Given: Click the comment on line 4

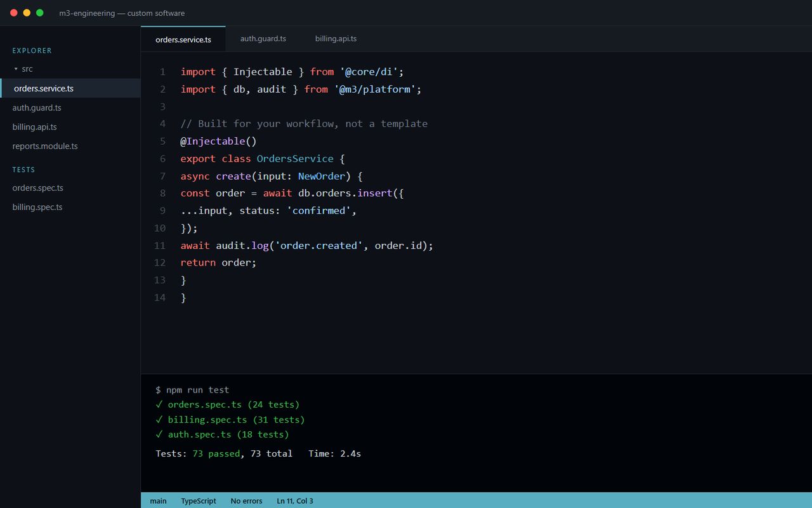Looking at the screenshot, I should click(x=304, y=124).
